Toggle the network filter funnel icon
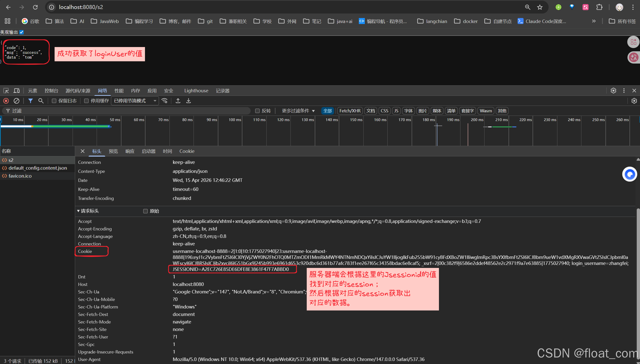640x364 pixels. 31,101
